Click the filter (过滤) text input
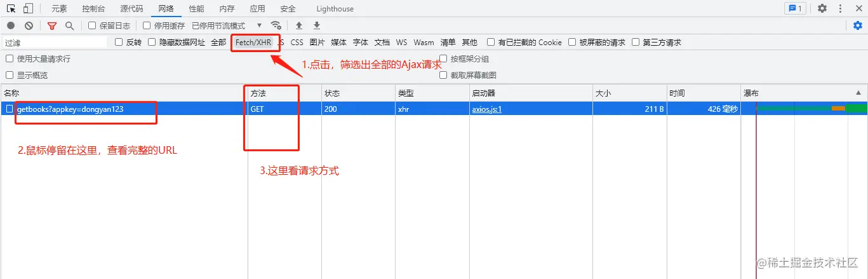Viewport: 868px width, 279px height. point(55,43)
